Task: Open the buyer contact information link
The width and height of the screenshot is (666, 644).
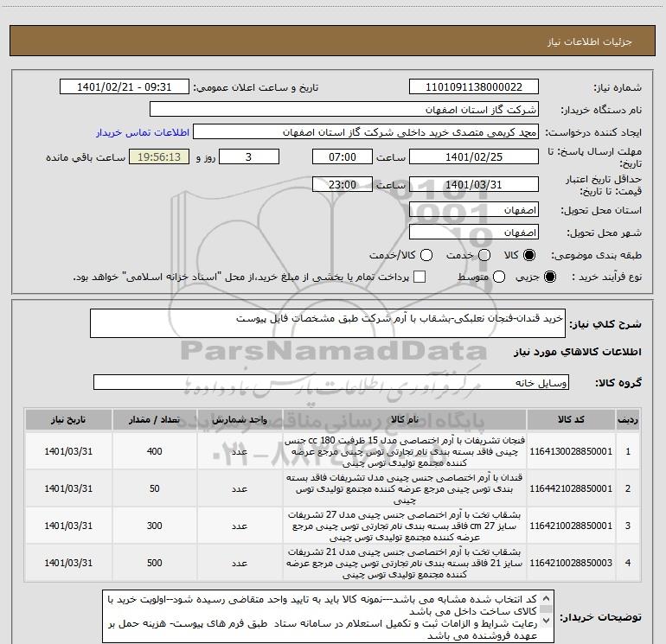Action: (143, 132)
